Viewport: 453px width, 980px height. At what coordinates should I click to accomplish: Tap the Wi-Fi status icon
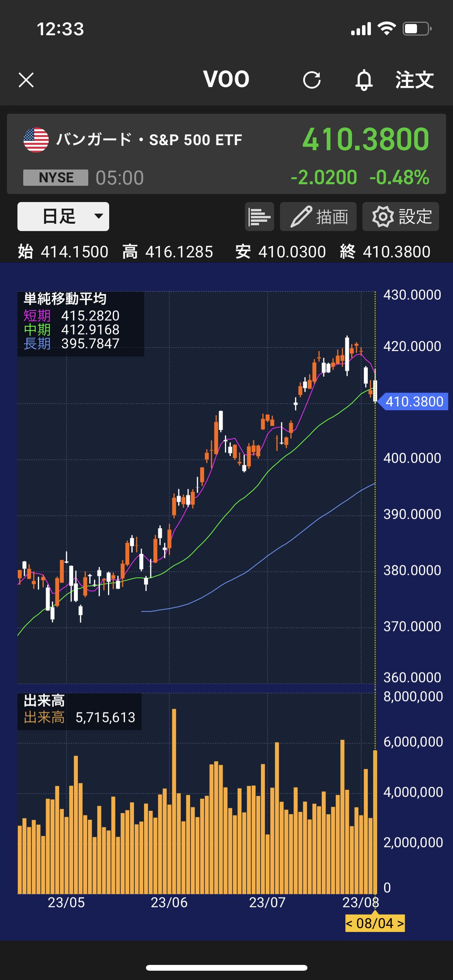(x=386, y=29)
